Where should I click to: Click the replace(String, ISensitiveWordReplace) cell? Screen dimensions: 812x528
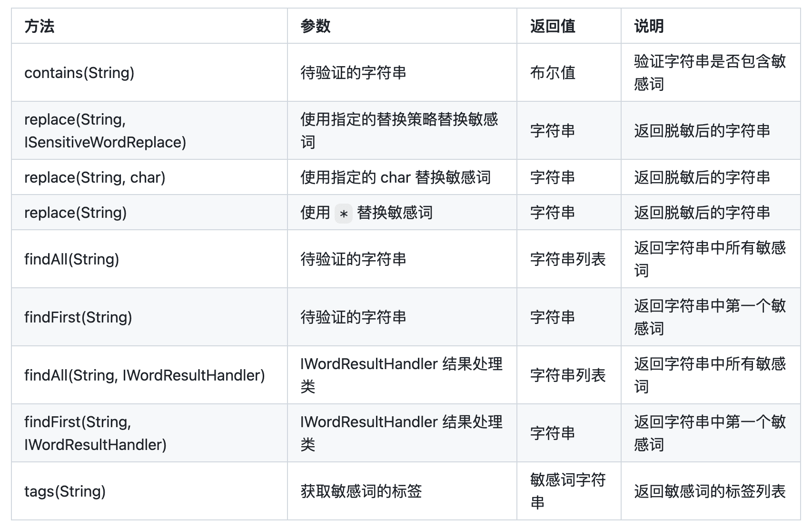pos(149,130)
